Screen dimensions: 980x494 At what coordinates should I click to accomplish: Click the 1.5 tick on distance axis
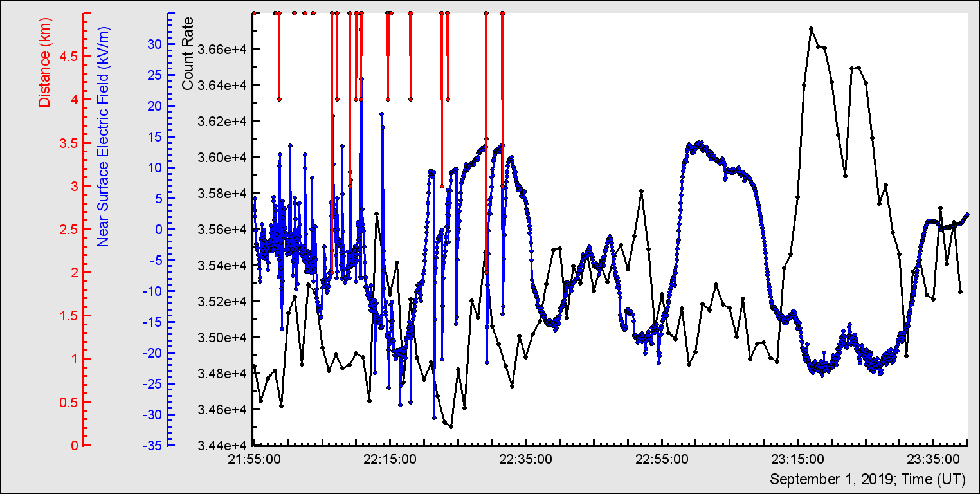(69, 316)
